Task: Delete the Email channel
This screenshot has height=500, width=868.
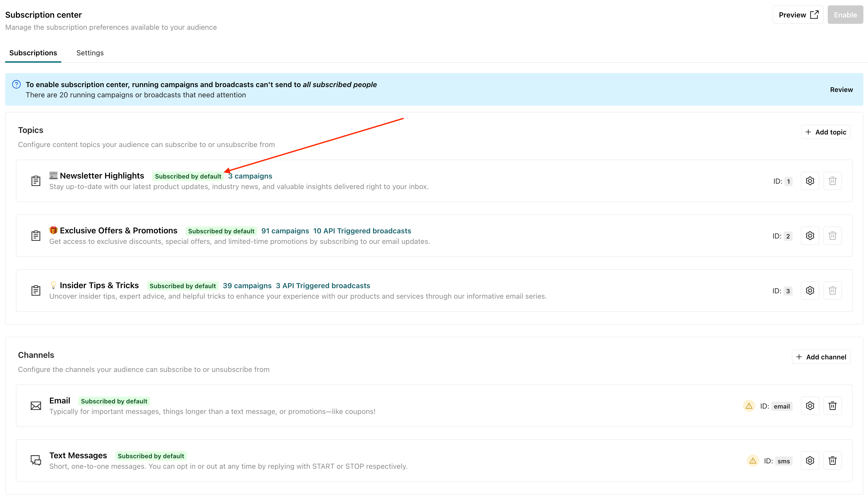Action: click(x=832, y=405)
